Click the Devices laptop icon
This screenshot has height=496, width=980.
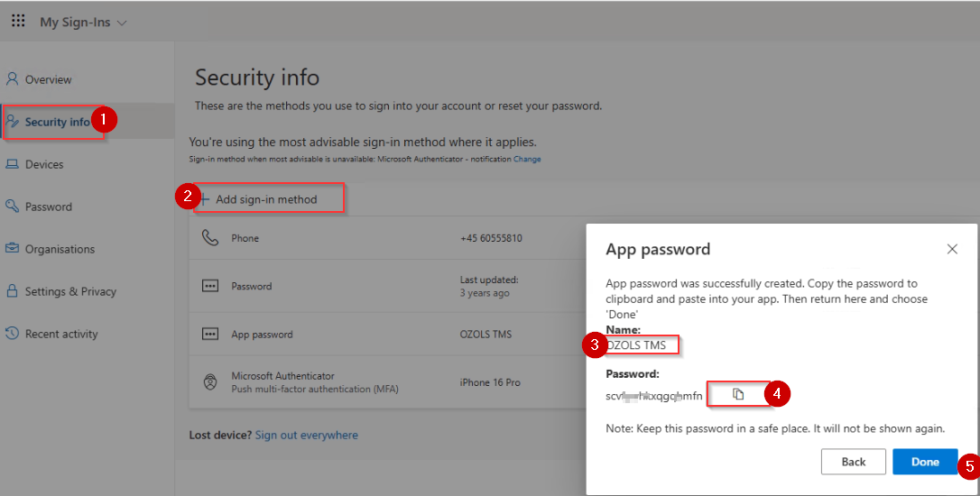pyautogui.click(x=12, y=164)
